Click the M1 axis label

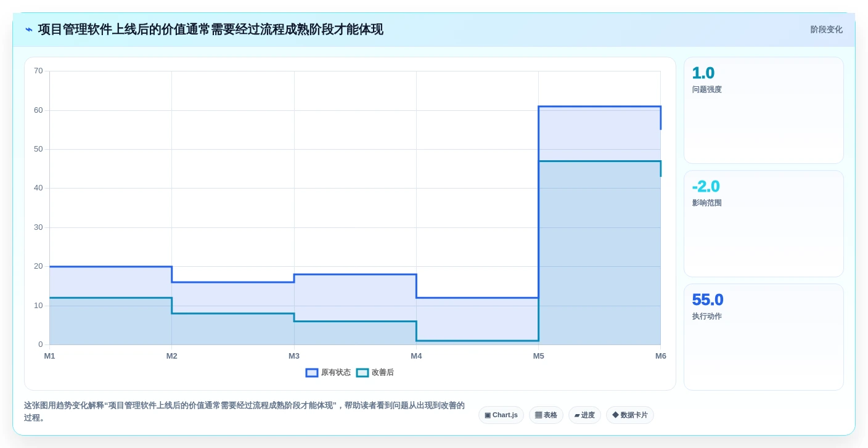[49, 356]
